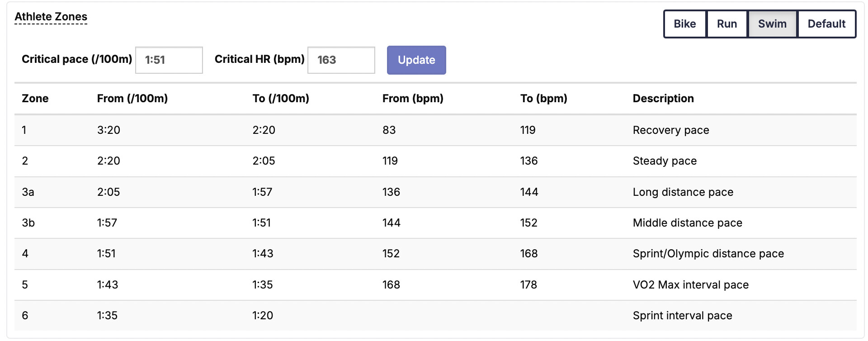Open the Swim zones tab
The image size is (868, 341).
click(x=772, y=24)
